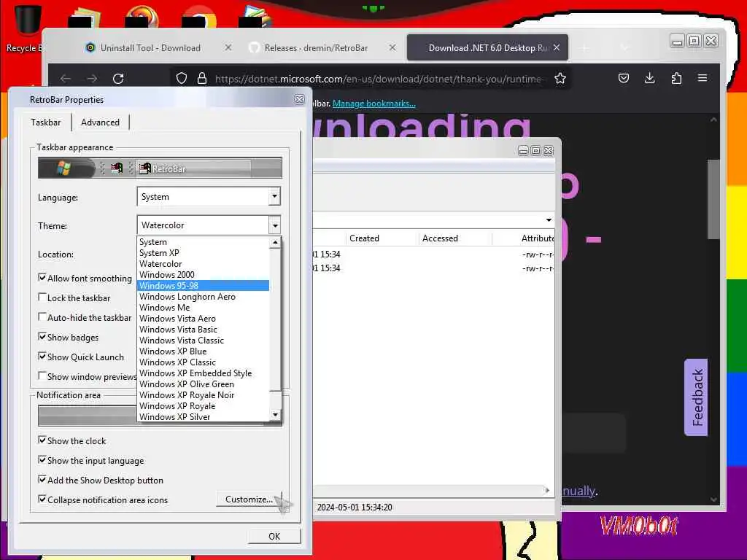The width and height of the screenshot is (747, 560).
Task: Choose Windows 95-98 theme
Action: 203,286
